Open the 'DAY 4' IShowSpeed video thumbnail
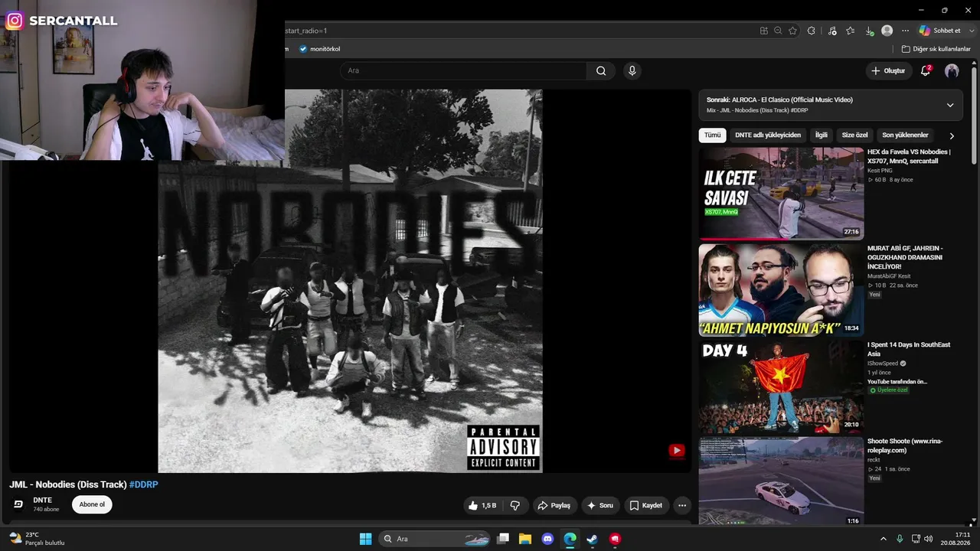The width and height of the screenshot is (980, 551). coord(781,386)
